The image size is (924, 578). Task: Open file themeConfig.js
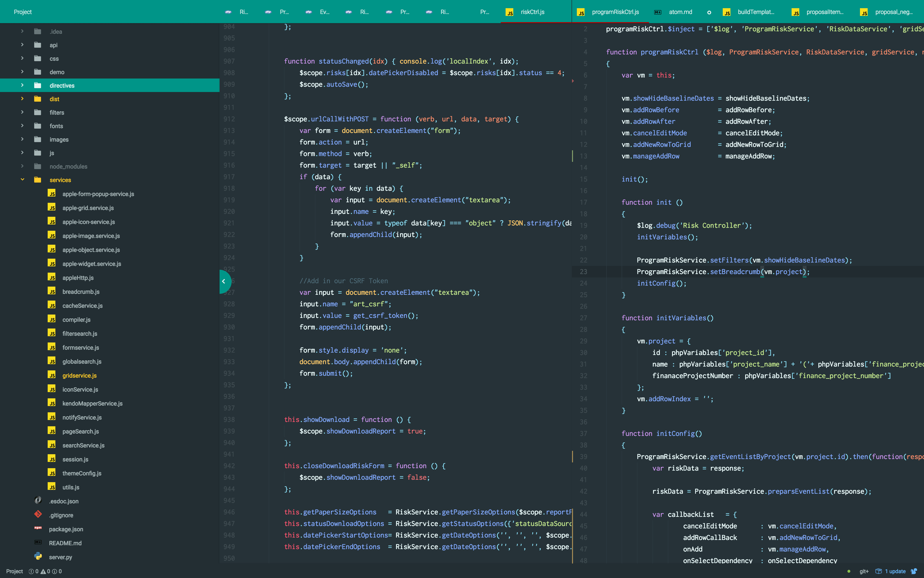pyautogui.click(x=82, y=473)
